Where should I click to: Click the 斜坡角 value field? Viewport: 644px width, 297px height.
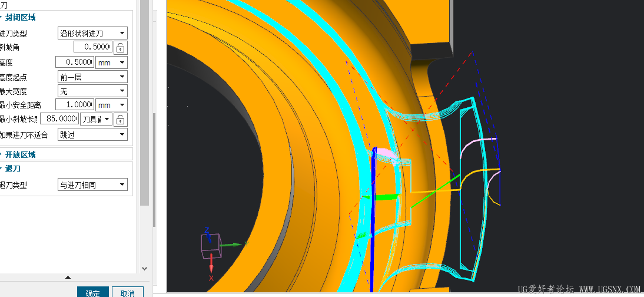(93, 47)
